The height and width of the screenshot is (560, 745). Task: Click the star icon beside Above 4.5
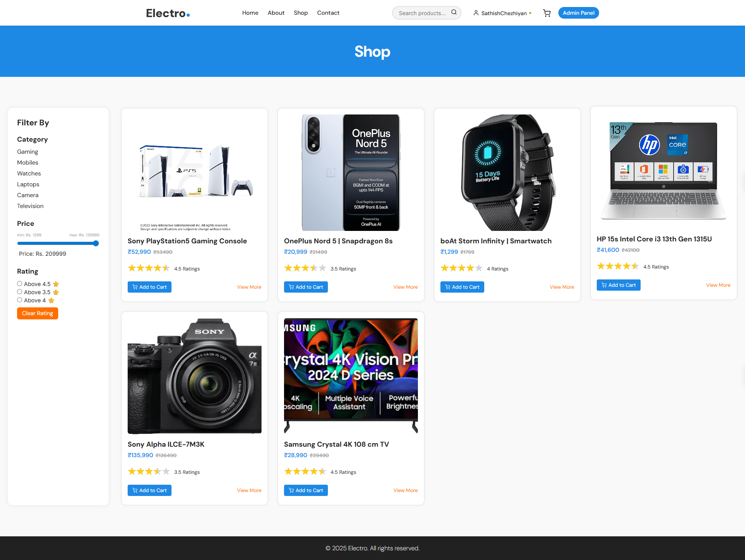point(56,284)
